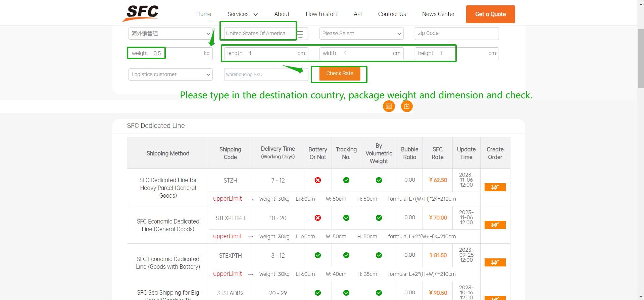Go to Home page
The image size is (644, 300).
point(204,14)
